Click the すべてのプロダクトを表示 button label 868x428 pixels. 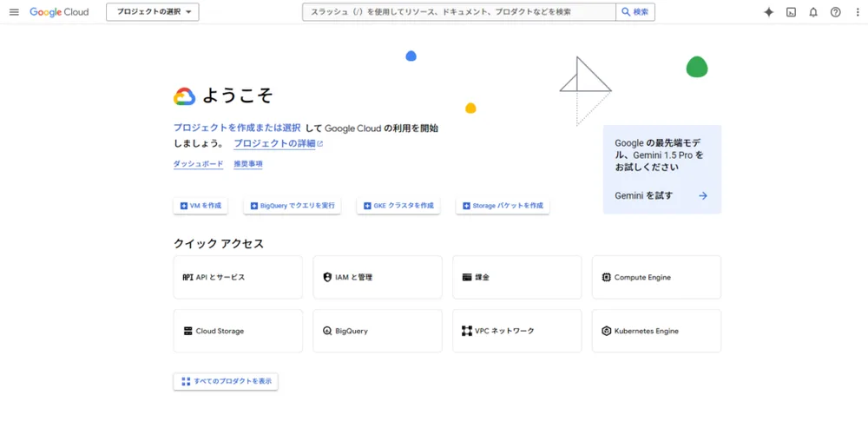(233, 381)
